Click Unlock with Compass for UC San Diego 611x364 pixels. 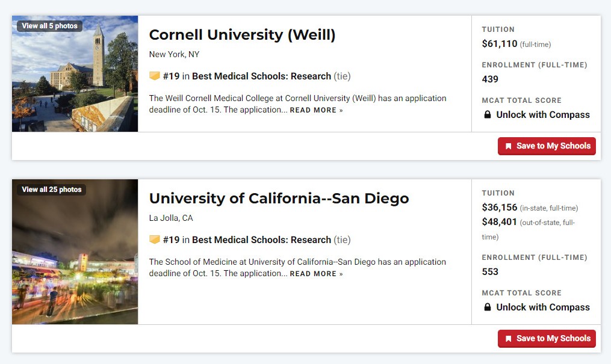[x=543, y=307]
